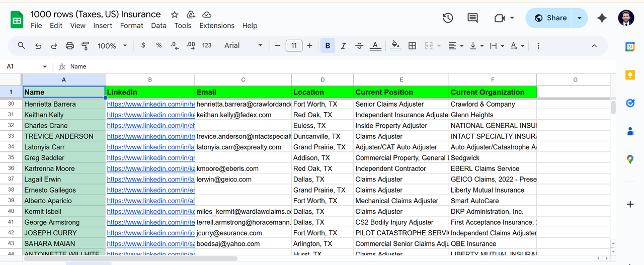Increase font size with plus button
644x265 pixels.
coord(309,46)
